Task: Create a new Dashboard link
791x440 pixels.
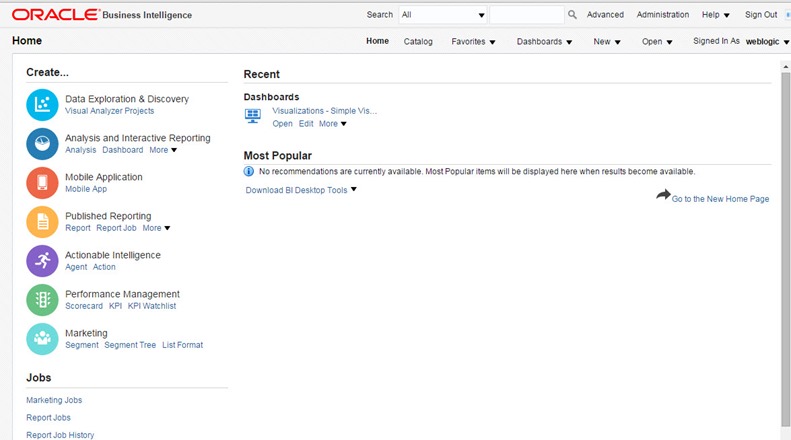Action: (123, 150)
